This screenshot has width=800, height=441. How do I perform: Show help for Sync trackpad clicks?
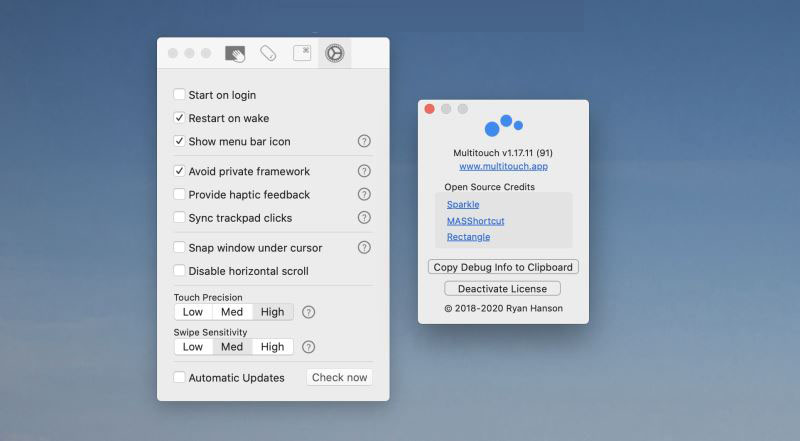coord(364,218)
